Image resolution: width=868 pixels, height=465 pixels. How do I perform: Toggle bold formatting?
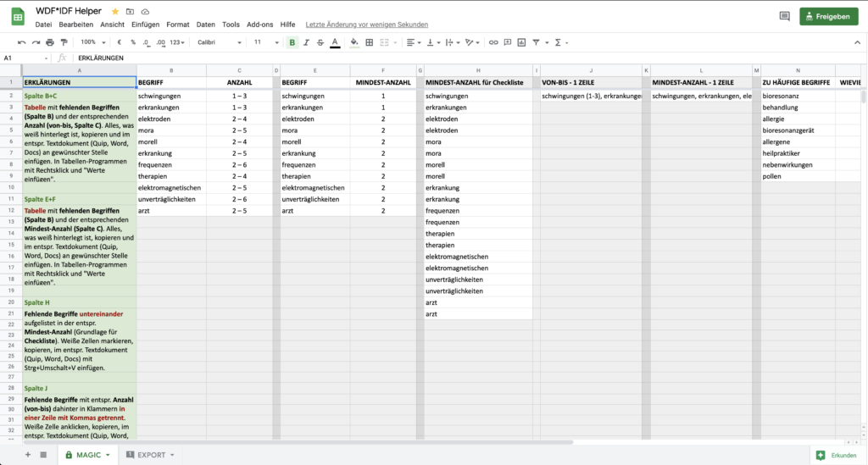coord(292,42)
